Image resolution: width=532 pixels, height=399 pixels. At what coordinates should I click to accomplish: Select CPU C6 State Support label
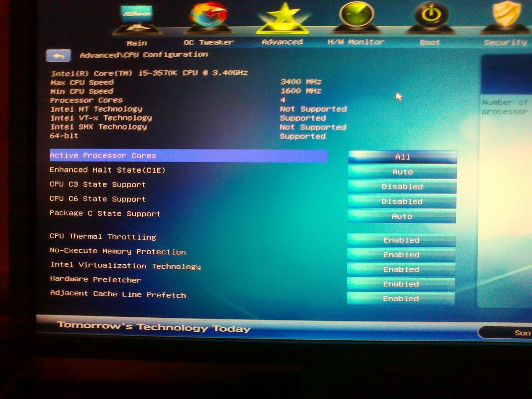[98, 199]
